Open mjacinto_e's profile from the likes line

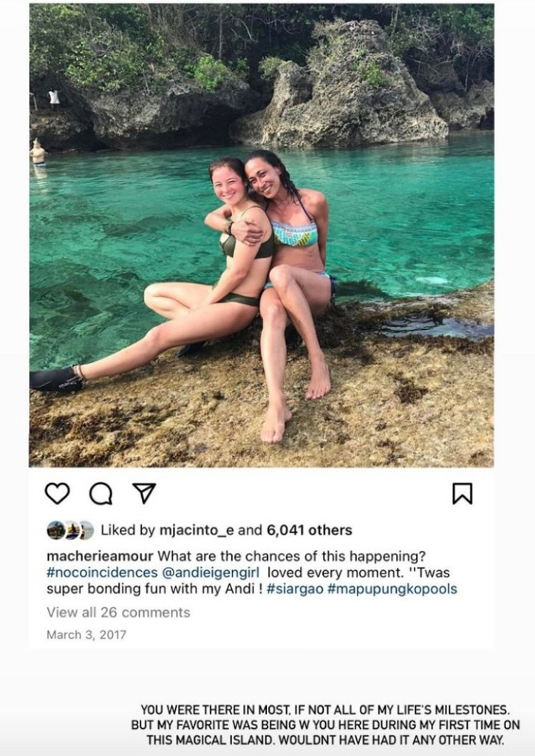pyautogui.click(x=197, y=530)
